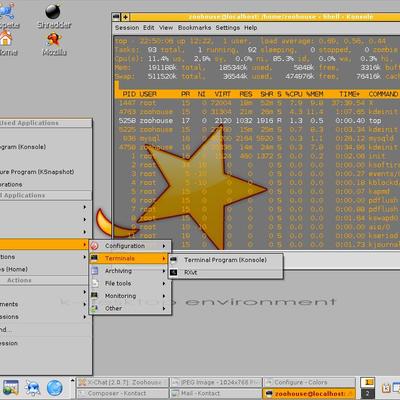Click the network desktop panel icon
This screenshot has height=400, width=400.
pyautogui.click(x=32, y=388)
